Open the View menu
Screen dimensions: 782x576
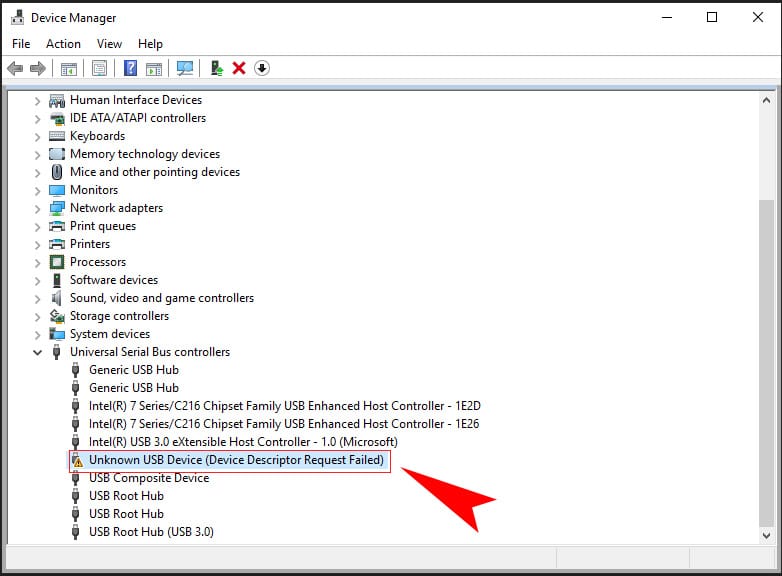tap(109, 44)
